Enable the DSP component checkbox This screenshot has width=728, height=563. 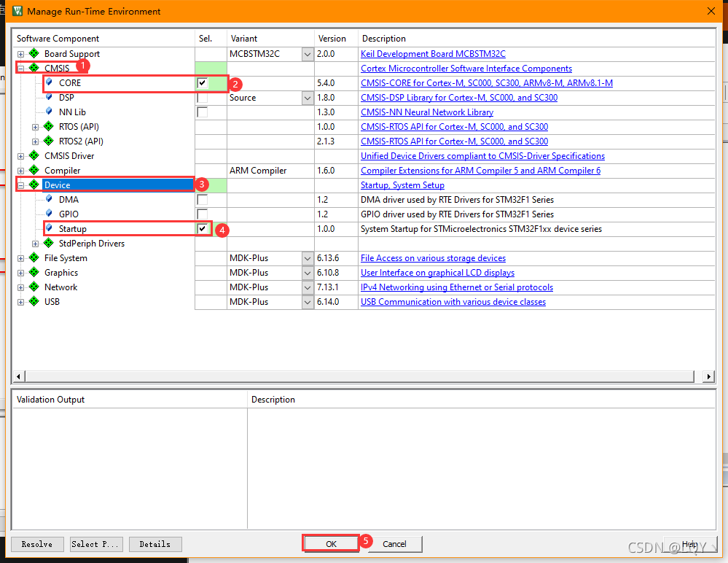click(203, 98)
